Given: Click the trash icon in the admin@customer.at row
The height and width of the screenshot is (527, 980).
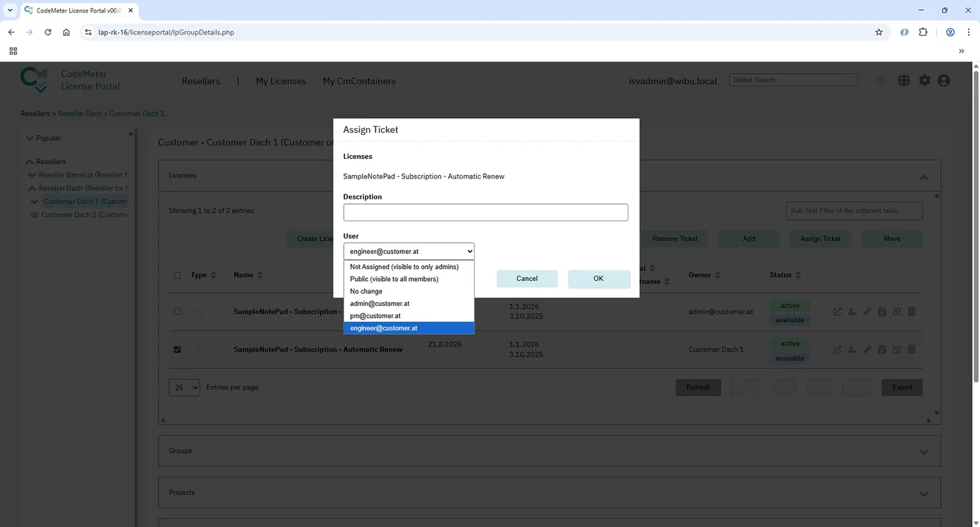Looking at the screenshot, I should coord(911,312).
